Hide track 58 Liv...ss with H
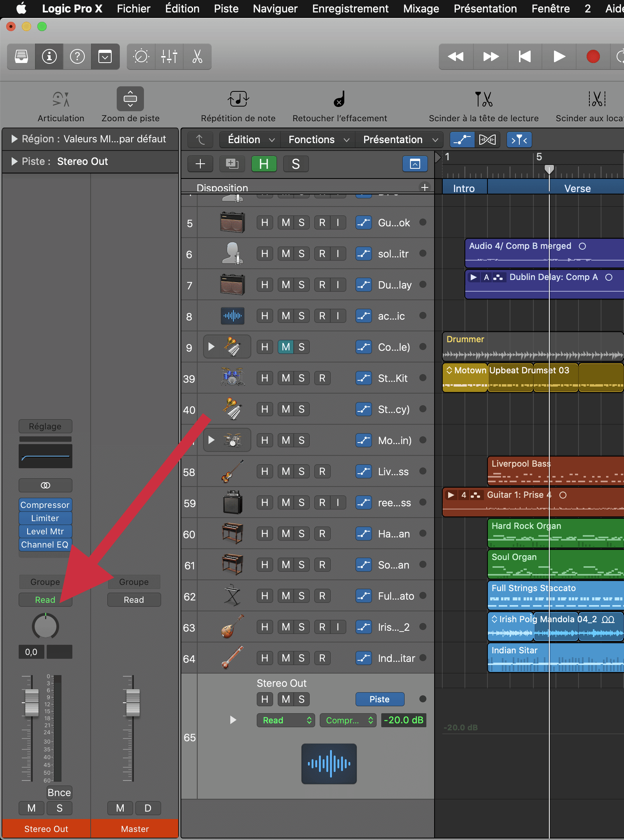The width and height of the screenshot is (624, 840). click(265, 471)
